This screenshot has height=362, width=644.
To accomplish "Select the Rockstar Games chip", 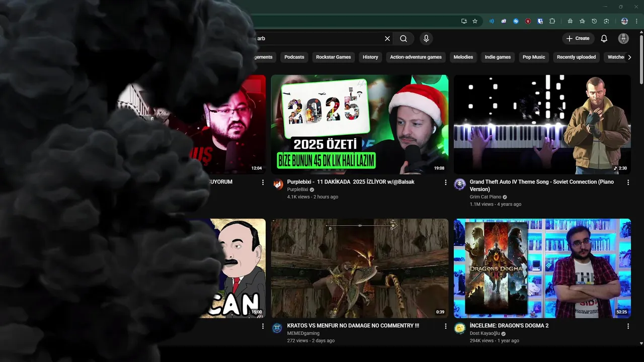I will coord(333,57).
